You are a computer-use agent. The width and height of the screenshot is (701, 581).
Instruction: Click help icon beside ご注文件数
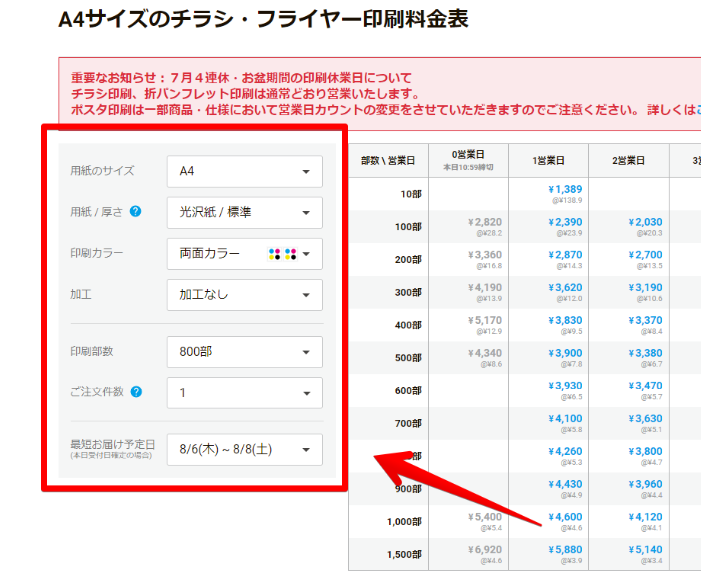tap(135, 392)
